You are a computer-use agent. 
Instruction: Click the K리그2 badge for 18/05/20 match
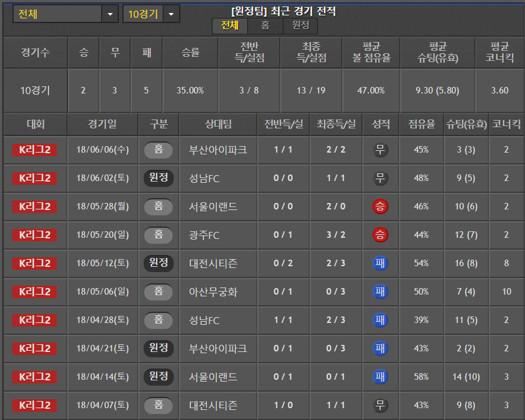[35, 235]
